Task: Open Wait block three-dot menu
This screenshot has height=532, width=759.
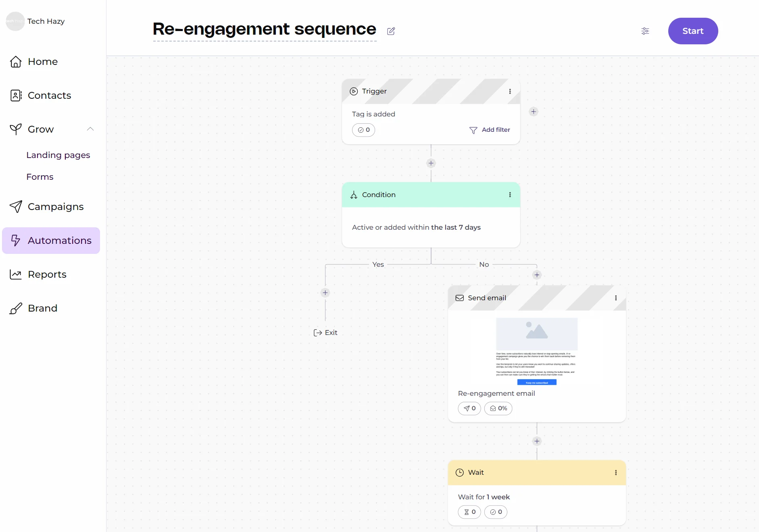Action: tap(616, 472)
